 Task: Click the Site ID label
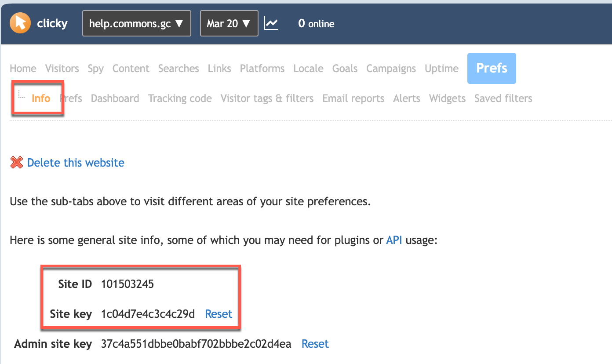point(75,284)
